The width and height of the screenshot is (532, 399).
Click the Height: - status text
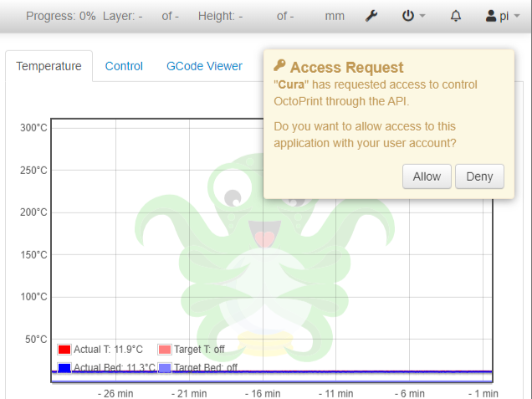[x=220, y=16]
